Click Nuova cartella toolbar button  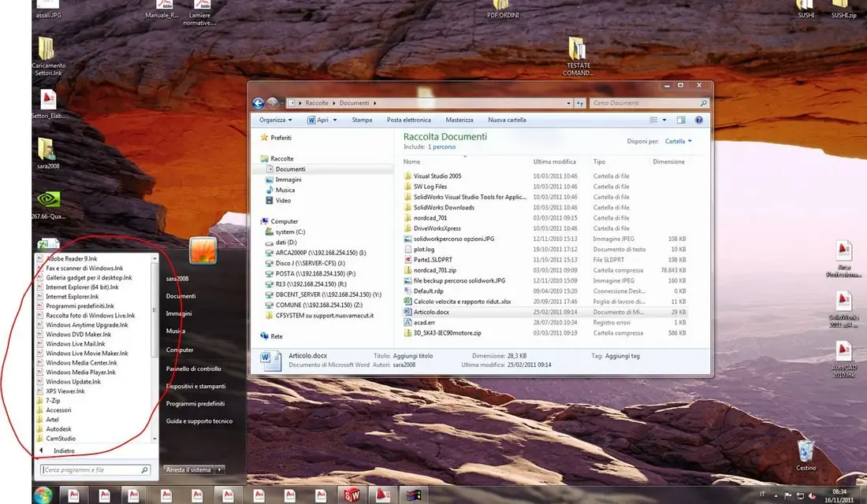pyautogui.click(x=507, y=120)
